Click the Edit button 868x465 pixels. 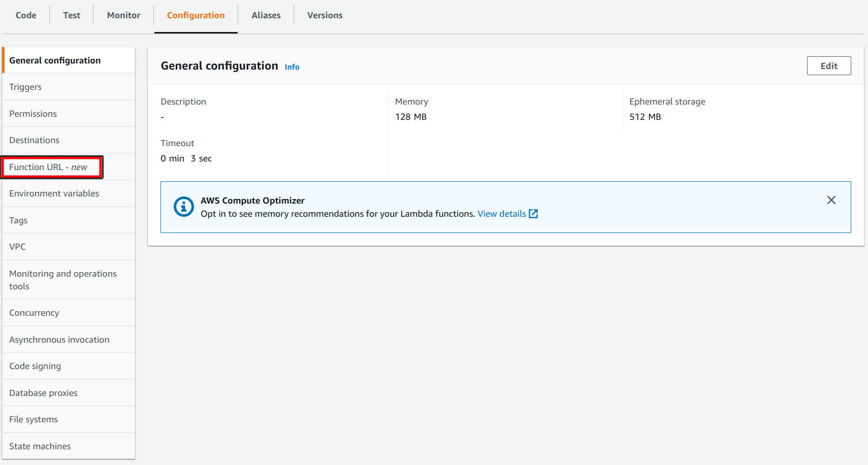(x=829, y=65)
